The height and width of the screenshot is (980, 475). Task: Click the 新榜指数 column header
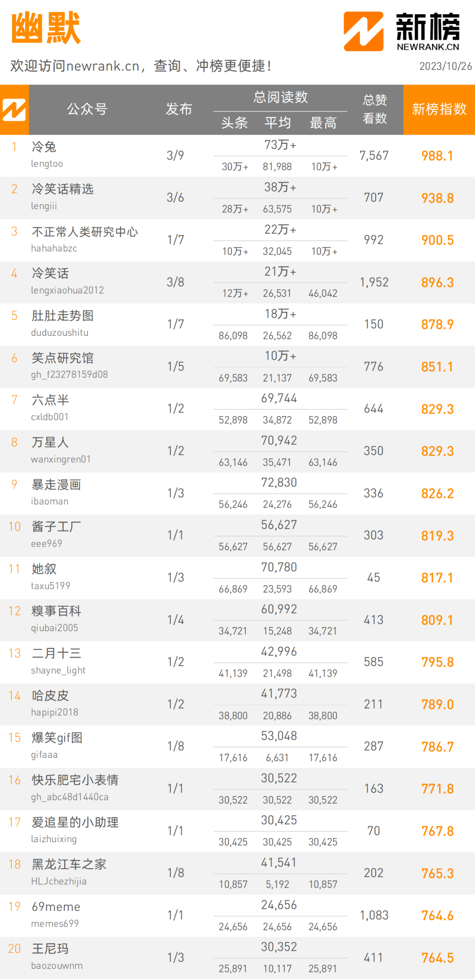point(439,109)
